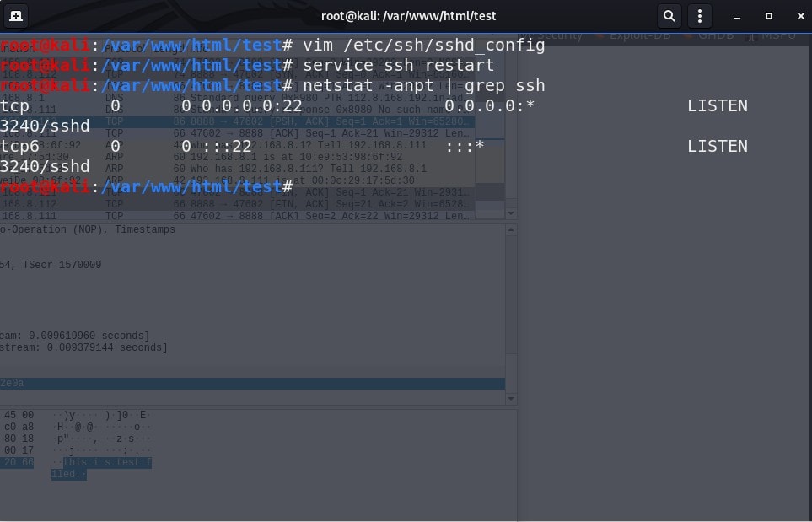
Task: Maximize the terminal window
Action: click(769, 16)
